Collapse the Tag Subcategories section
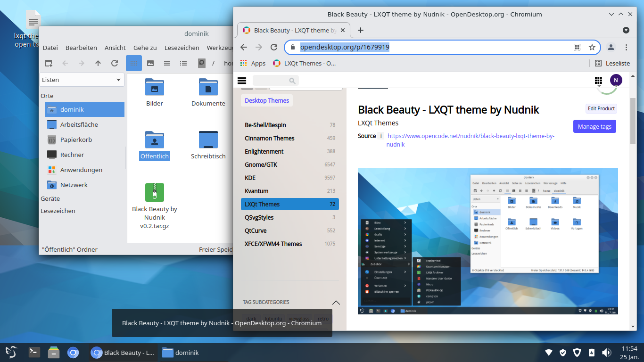The image size is (644, 362). [336, 302]
